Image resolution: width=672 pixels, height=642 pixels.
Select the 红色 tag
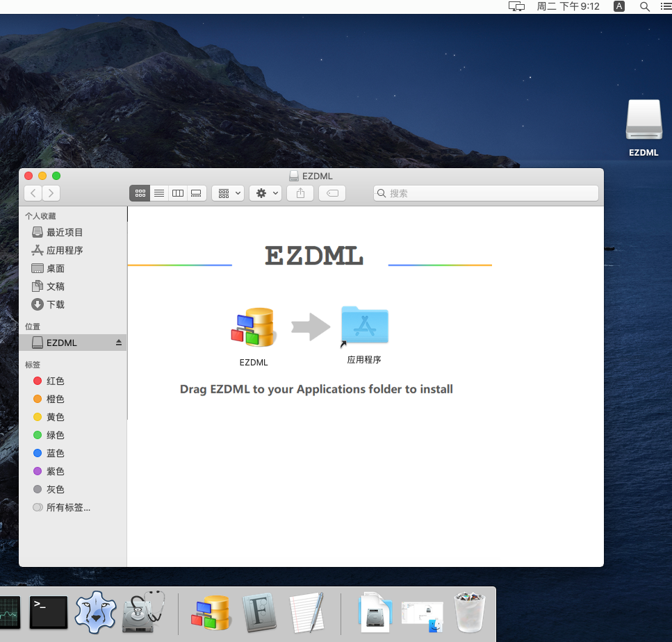73,381
